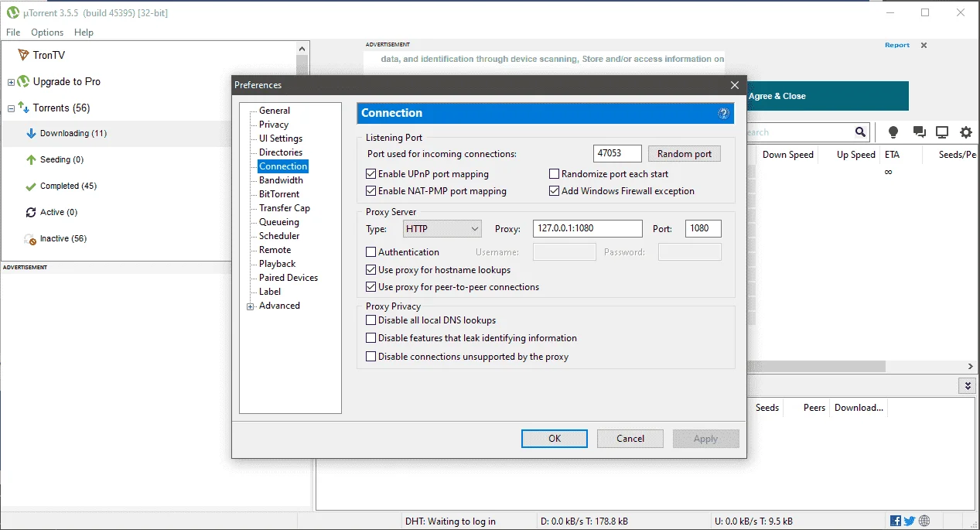Select Transfer Cap in Preferences tree
The width and height of the screenshot is (980, 530).
point(285,208)
